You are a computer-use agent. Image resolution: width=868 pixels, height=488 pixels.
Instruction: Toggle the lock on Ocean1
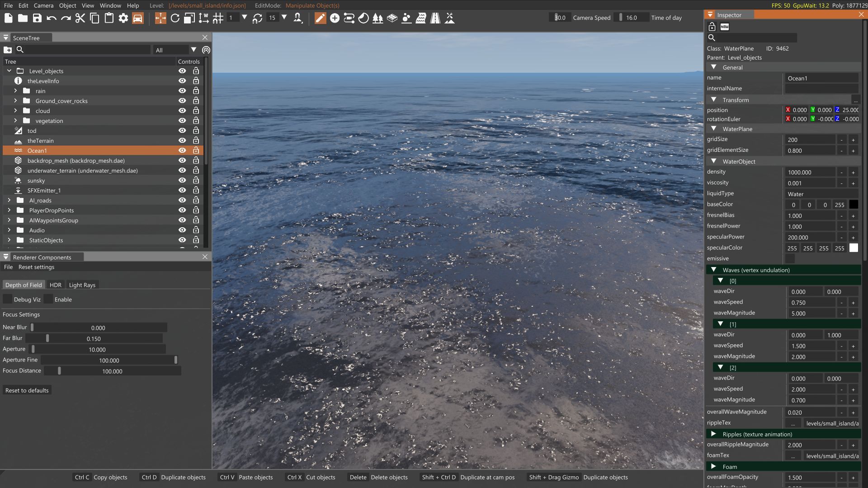coord(196,150)
